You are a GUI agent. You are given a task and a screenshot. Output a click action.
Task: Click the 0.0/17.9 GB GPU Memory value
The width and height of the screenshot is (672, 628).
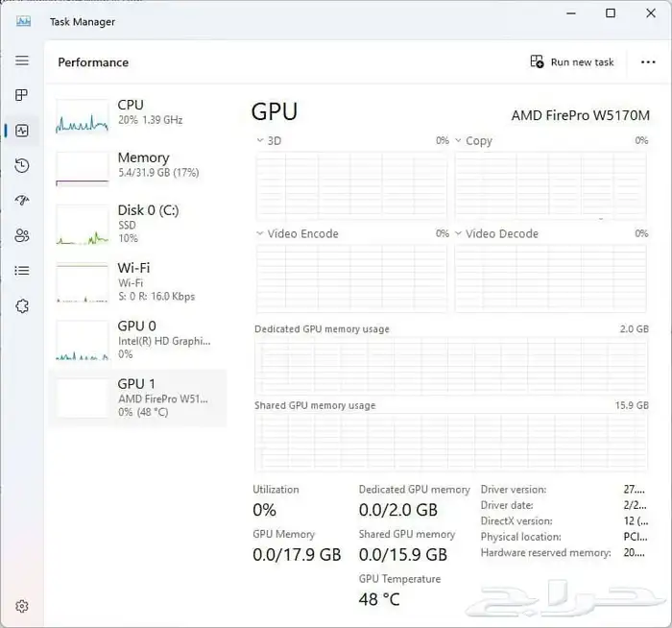297,555
